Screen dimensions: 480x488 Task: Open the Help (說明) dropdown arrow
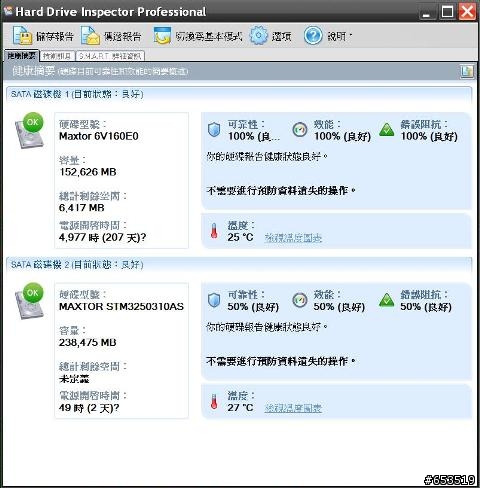pyautogui.click(x=351, y=35)
